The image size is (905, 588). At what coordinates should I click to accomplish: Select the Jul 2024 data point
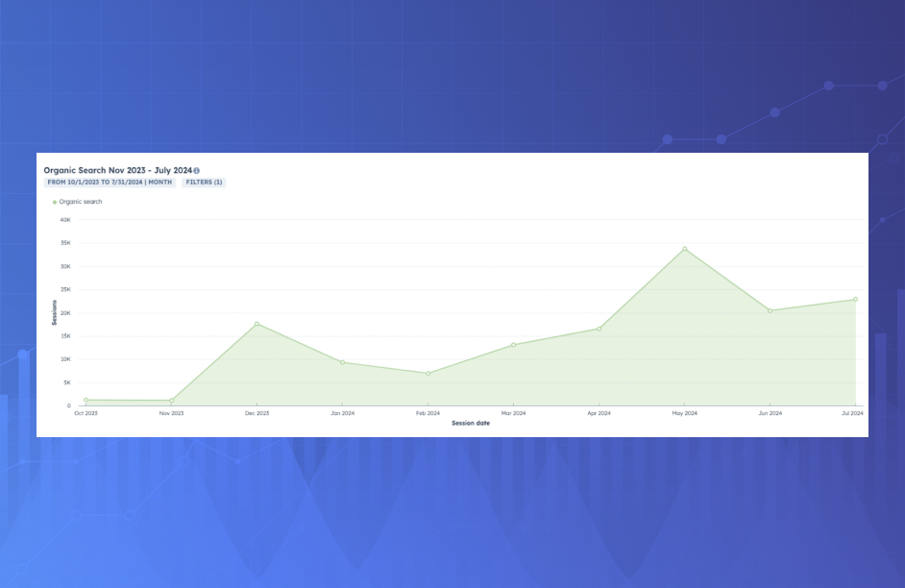pyautogui.click(x=855, y=299)
